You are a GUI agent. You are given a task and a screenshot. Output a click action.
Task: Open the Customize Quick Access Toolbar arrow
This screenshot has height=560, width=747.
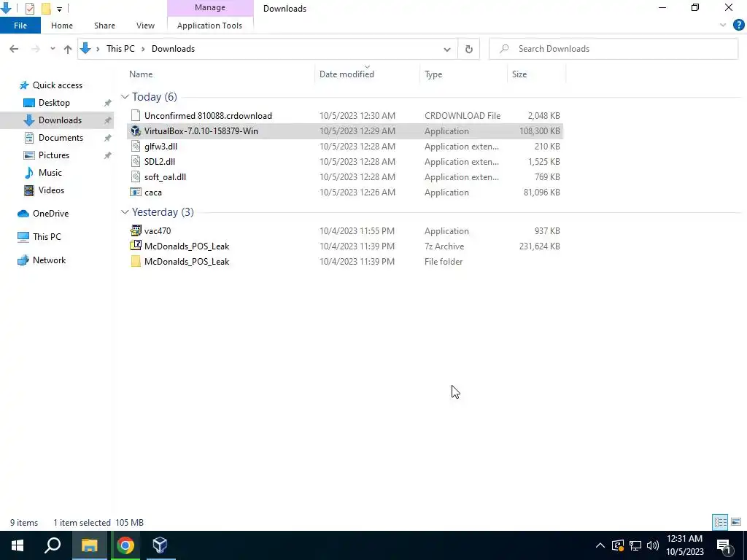(59, 9)
